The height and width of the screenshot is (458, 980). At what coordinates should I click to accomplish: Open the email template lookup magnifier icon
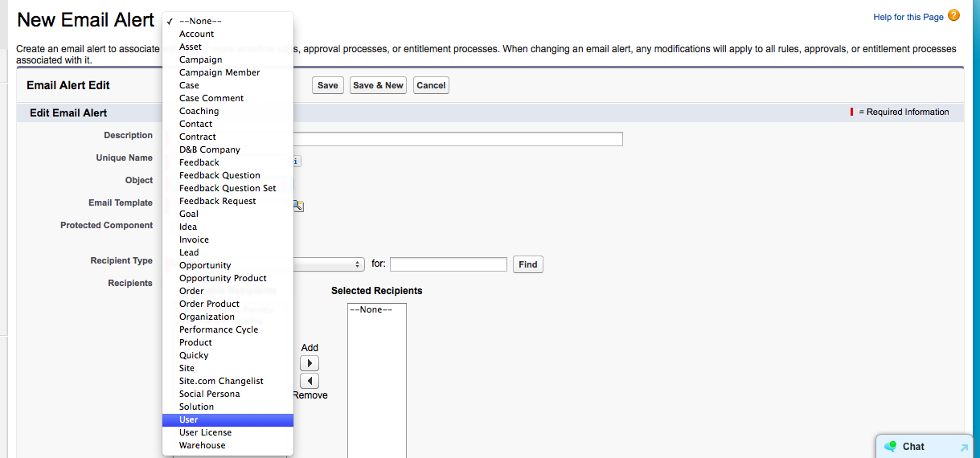[x=297, y=206]
